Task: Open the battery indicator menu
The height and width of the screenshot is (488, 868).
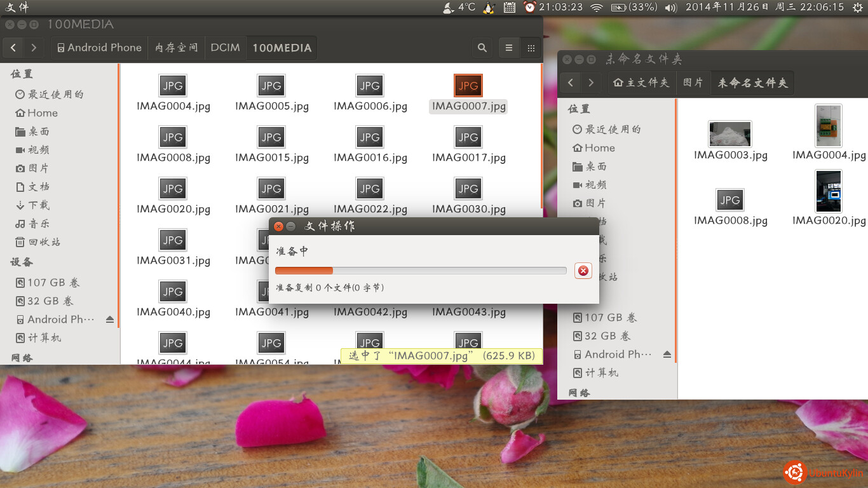Action: point(634,8)
